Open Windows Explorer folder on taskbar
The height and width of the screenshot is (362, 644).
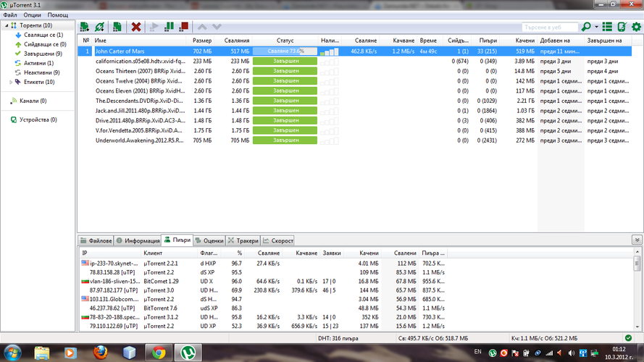coord(42,353)
